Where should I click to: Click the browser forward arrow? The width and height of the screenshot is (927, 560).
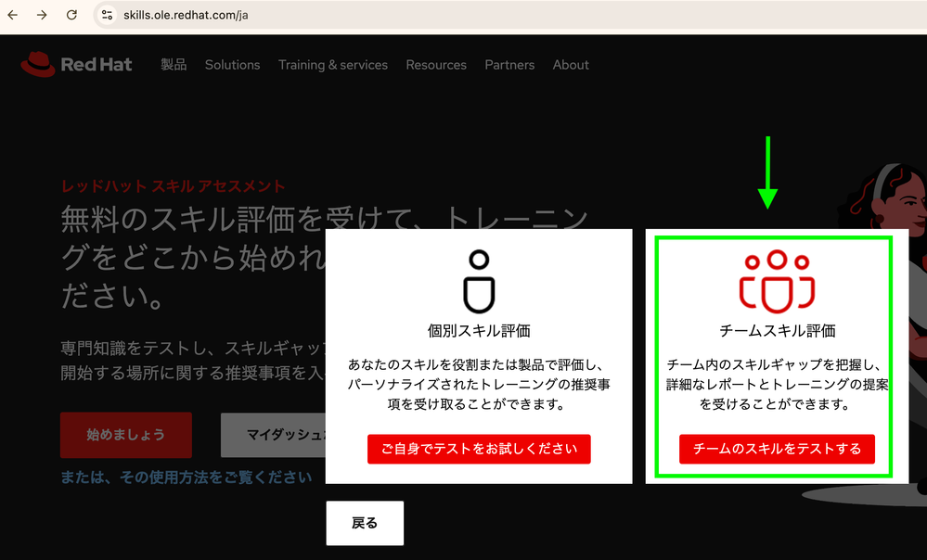click(x=43, y=15)
